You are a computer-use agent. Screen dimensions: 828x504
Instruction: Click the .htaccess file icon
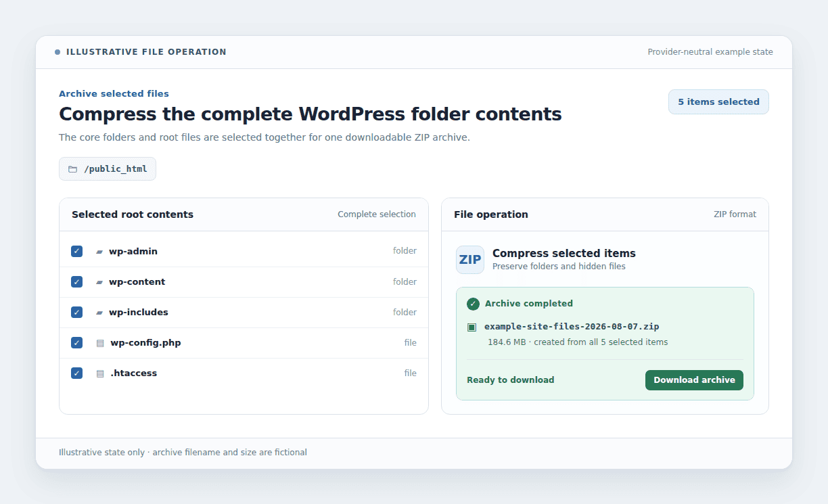click(100, 373)
